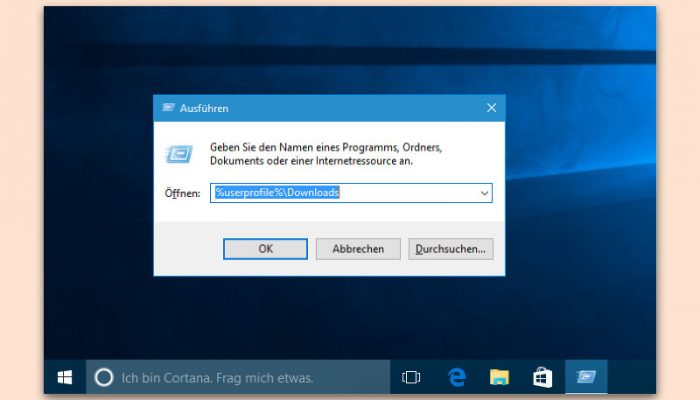Open the Durchsuchen... file browser
Viewport: 700px width, 400px height.
[450, 249]
